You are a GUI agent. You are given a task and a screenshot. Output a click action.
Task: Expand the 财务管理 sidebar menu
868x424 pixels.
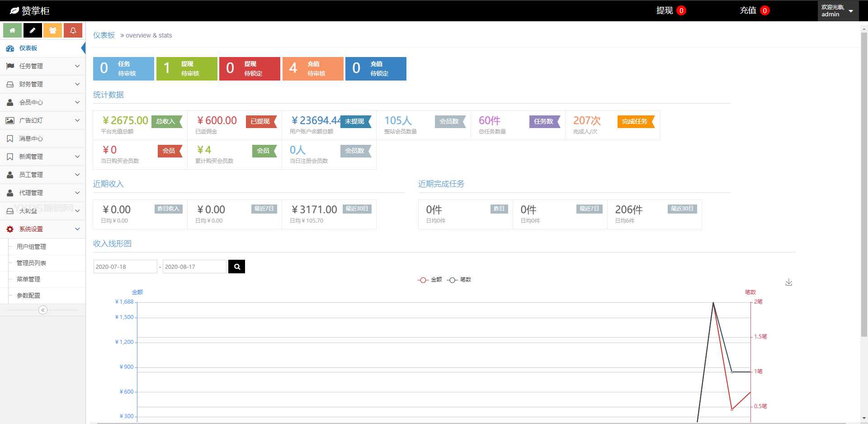[x=42, y=84]
